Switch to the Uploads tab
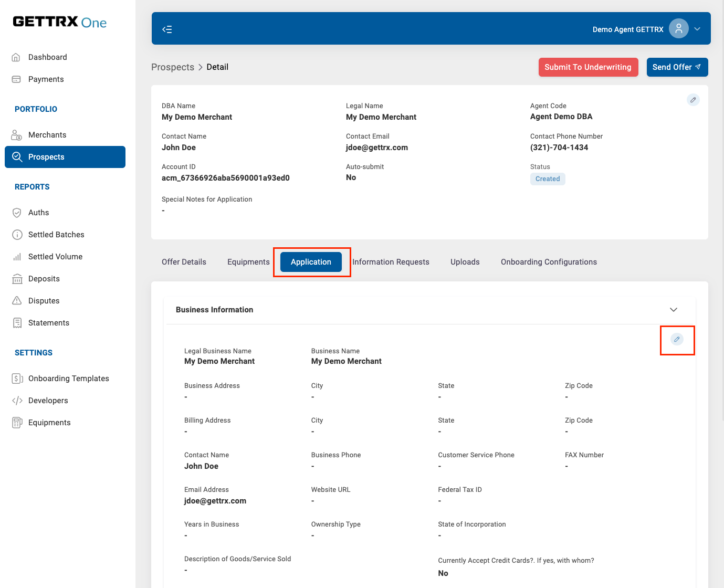Viewport: 724px width, 588px height. click(x=465, y=262)
